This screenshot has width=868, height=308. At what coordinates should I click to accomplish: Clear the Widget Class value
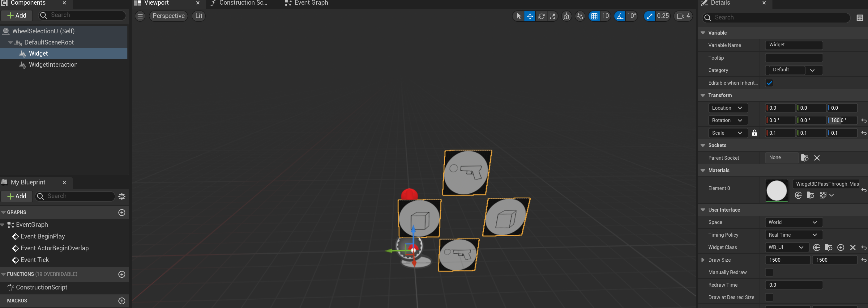click(x=853, y=248)
